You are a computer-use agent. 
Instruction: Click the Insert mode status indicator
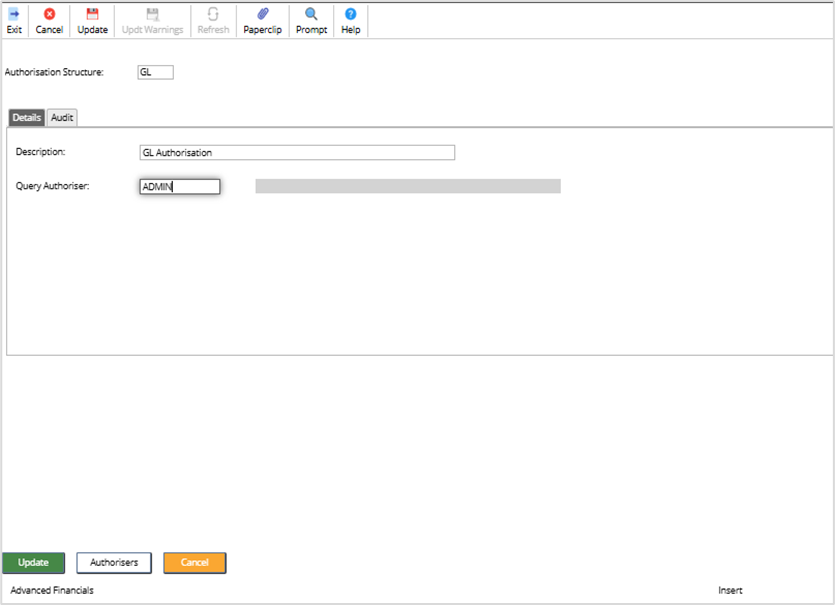click(x=730, y=590)
